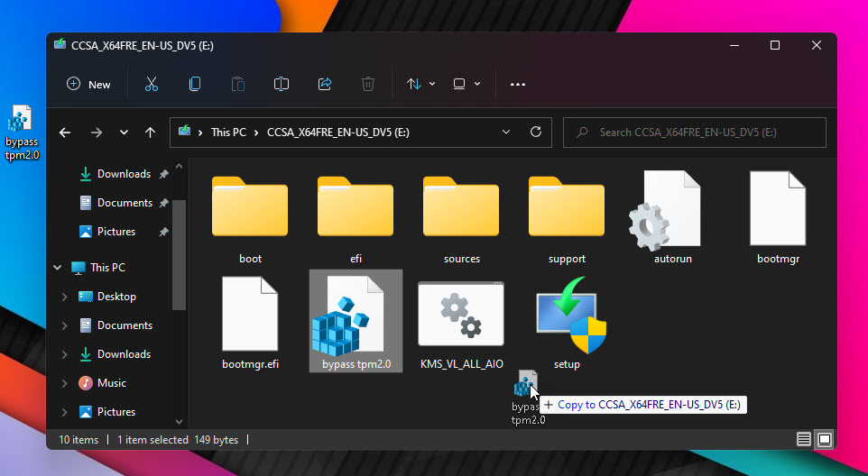
Task: Switch to details view in status bar
Action: [x=803, y=440]
